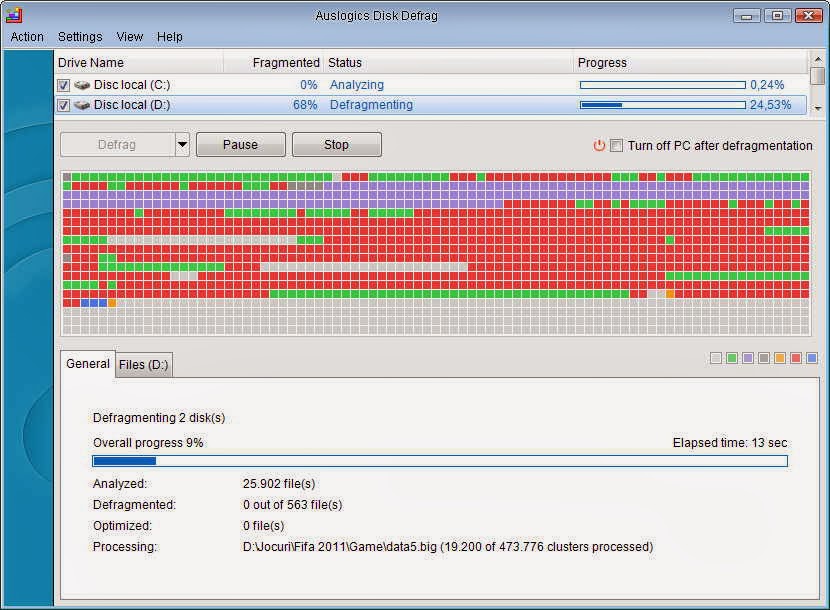Open the Help menu

(169, 37)
